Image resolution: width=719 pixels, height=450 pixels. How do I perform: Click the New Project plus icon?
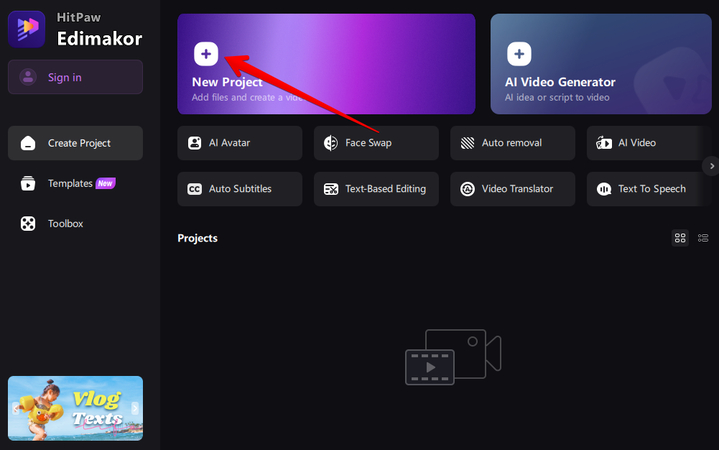tap(206, 54)
